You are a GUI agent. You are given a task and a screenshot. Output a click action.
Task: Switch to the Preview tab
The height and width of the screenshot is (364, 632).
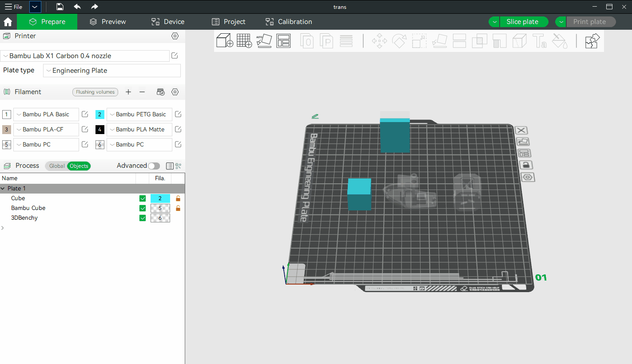pos(108,22)
